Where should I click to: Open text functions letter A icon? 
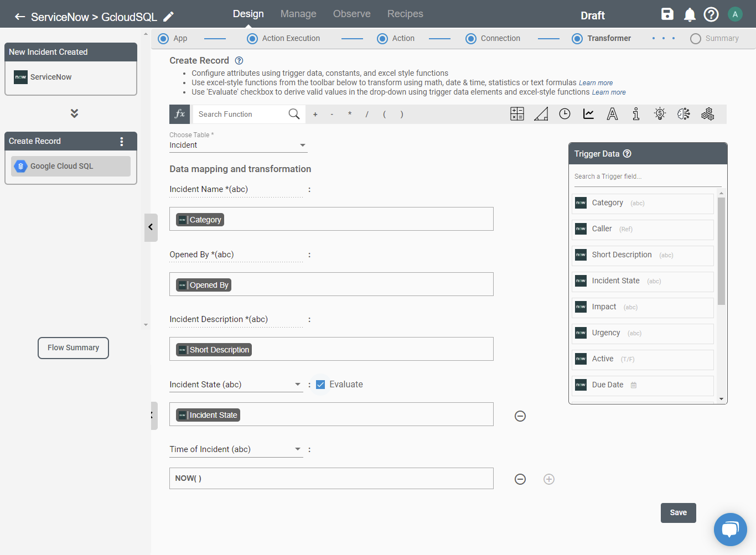612,114
